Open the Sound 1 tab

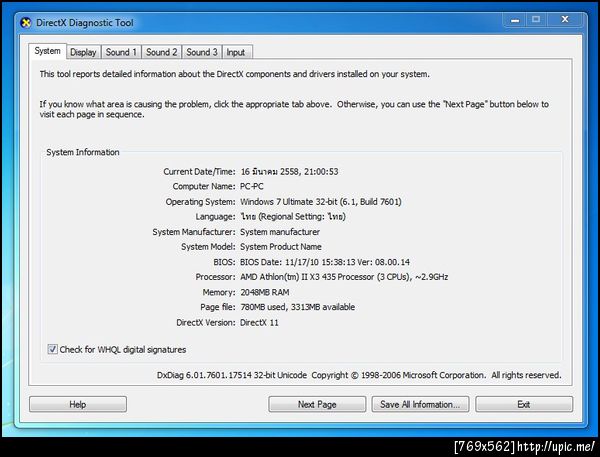(x=121, y=52)
